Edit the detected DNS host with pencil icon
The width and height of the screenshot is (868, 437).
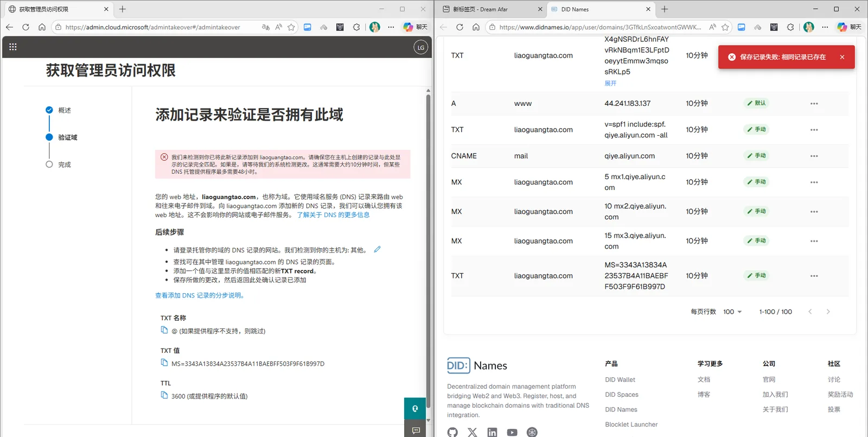point(377,249)
